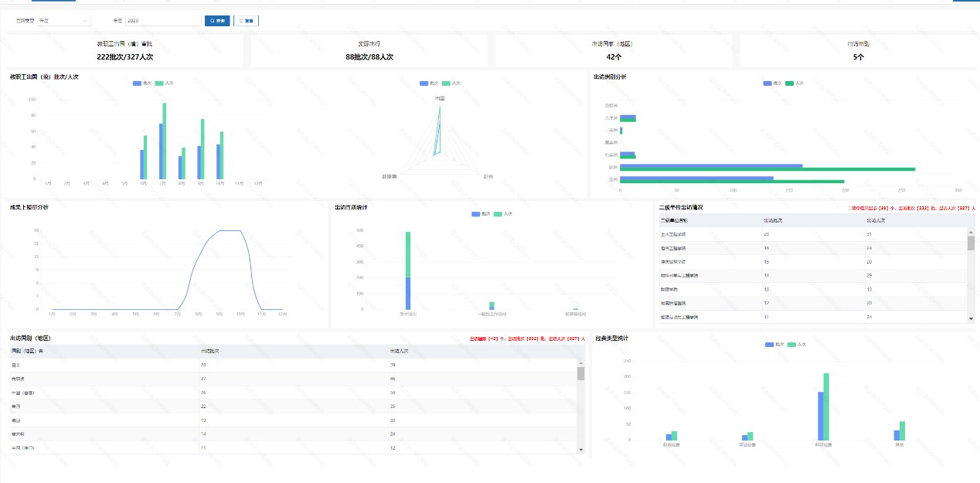Toggle 人次 legend in 出访性质统计 chart
980x483 pixels.
pyautogui.click(x=503, y=213)
